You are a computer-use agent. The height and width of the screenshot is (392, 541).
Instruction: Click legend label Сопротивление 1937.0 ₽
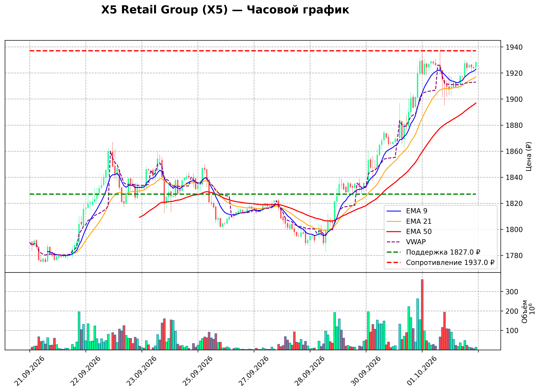pos(450,263)
